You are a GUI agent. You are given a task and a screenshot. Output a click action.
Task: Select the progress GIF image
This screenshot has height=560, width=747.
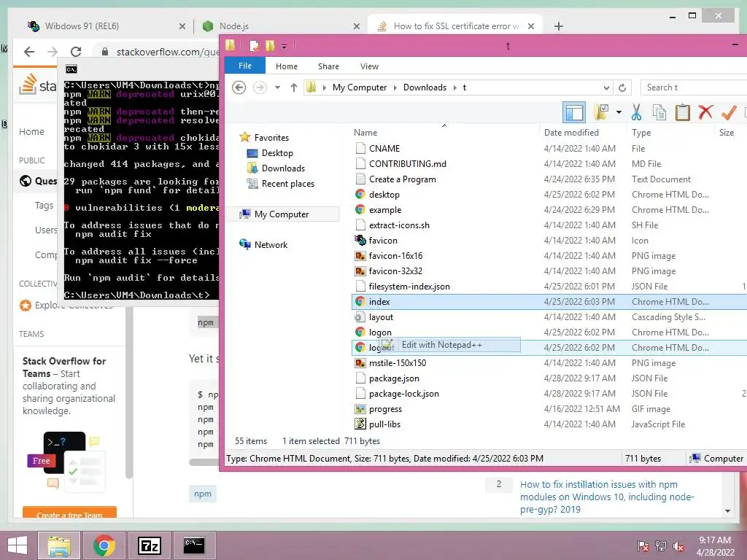pyautogui.click(x=385, y=409)
